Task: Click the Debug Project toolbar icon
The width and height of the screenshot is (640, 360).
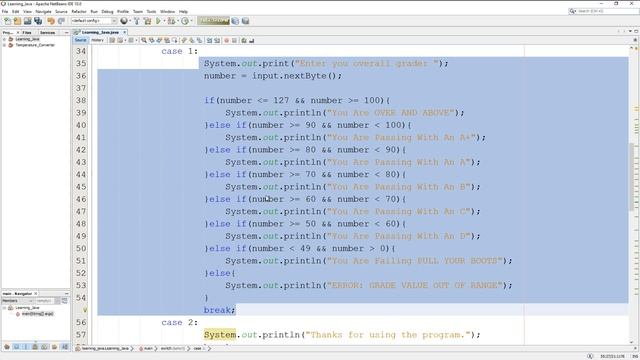Action: tap(171, 21)
